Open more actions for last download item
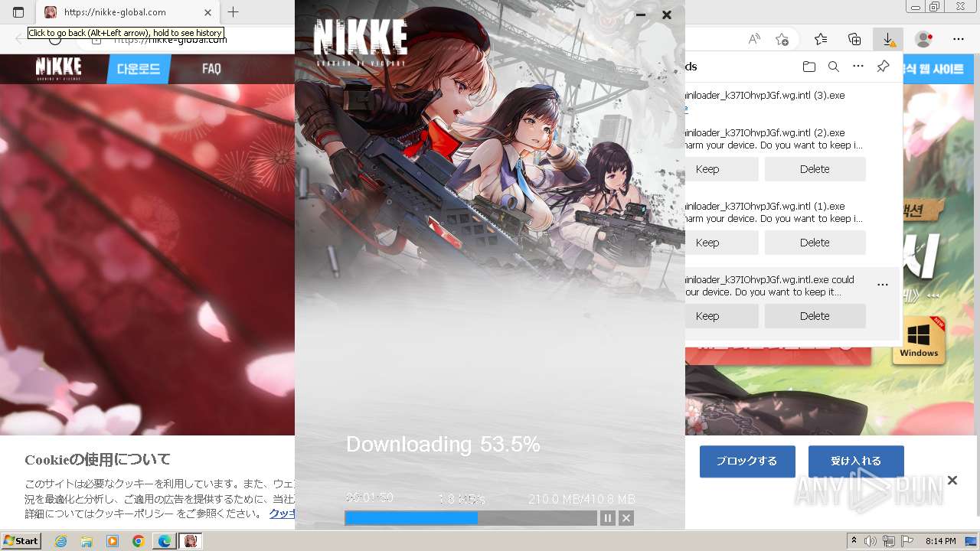Screen dimensions: 980x551 [883, 285]
